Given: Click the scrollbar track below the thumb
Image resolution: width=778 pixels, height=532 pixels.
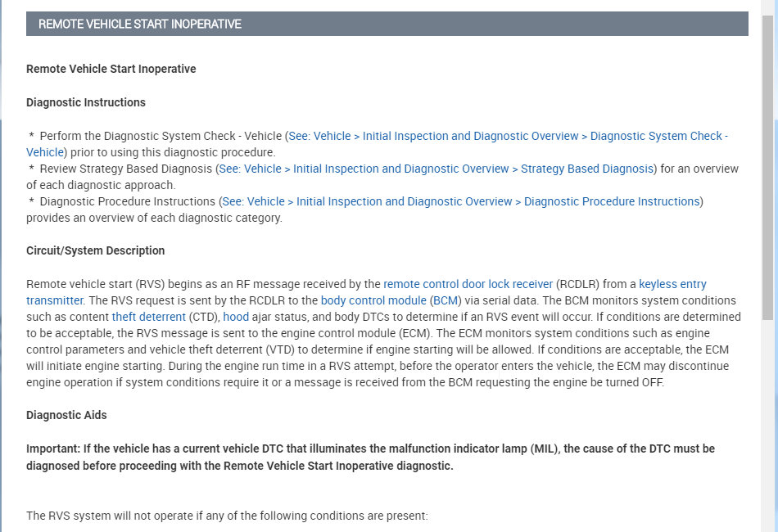Looking at the screenshot, I should coord(768,426).
